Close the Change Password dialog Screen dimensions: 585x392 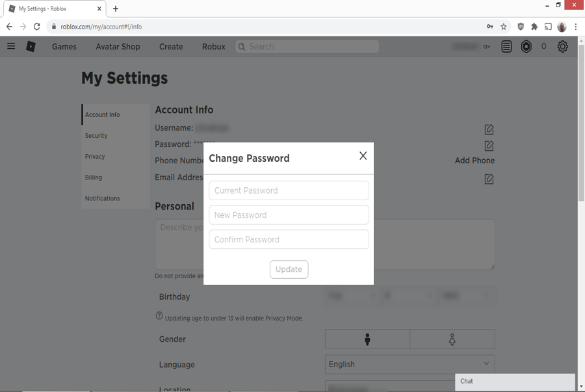click(x=363, y=156)
